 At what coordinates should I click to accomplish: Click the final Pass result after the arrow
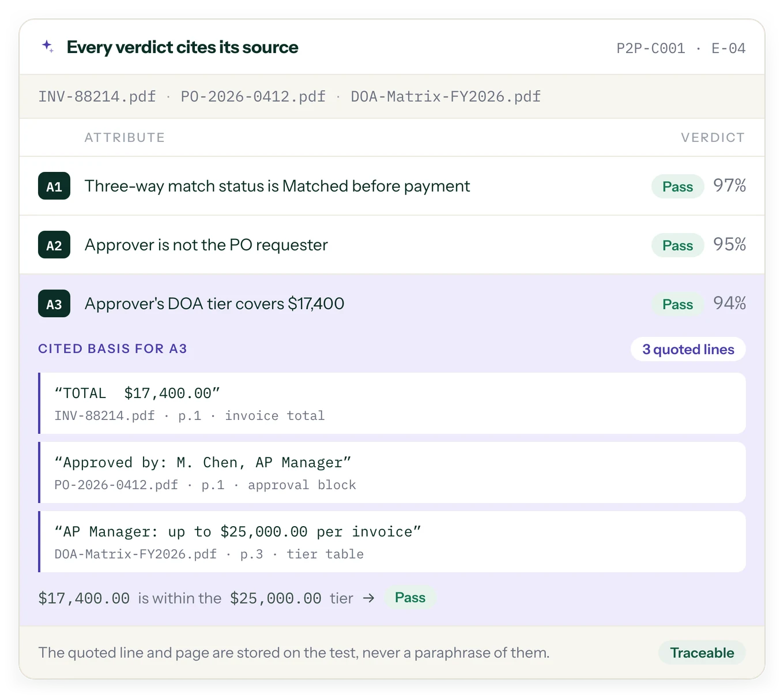click(410, 598)
